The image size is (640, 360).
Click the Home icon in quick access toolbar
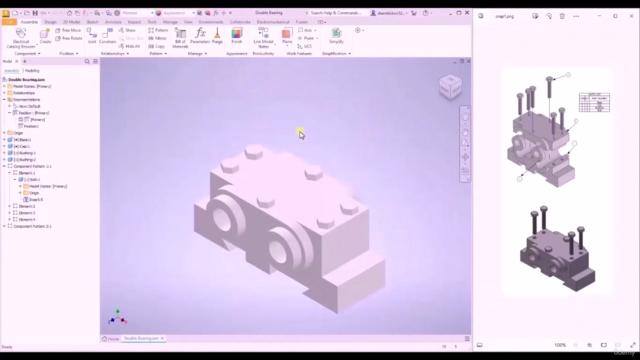point(69,13)
